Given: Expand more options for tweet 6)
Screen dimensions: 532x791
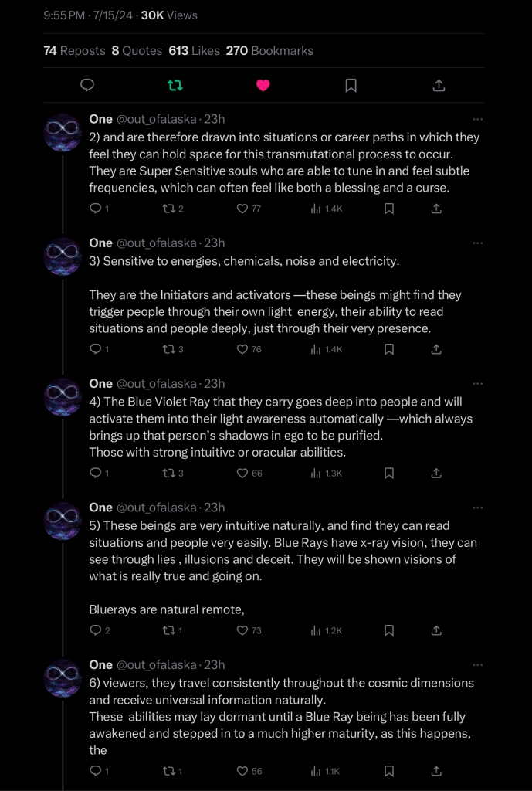Looking at the screenshot, I should point(477,665).
